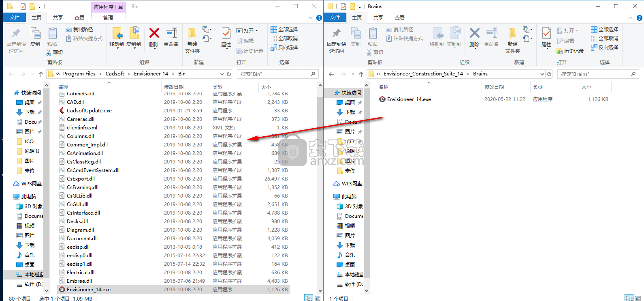This screenshot has height=301, width=644.
Task: Open the Open (打开) dropdown in Bin ribbon
Action: [247, 30]
